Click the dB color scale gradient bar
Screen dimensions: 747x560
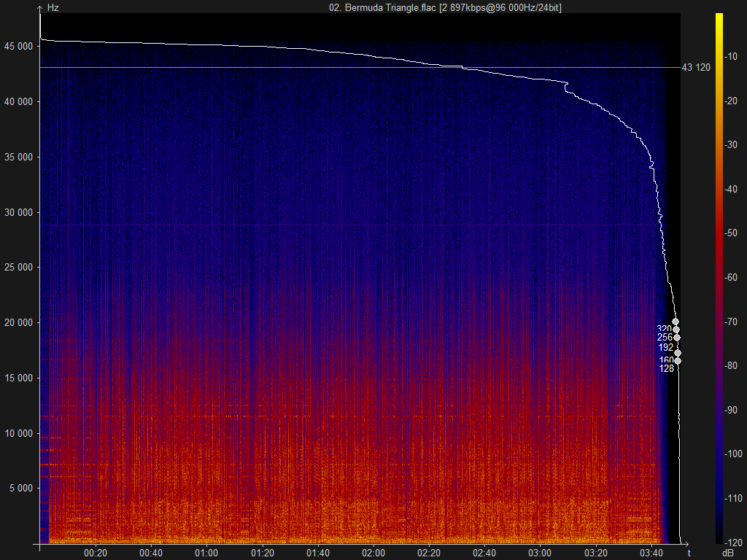click(719, 278)
